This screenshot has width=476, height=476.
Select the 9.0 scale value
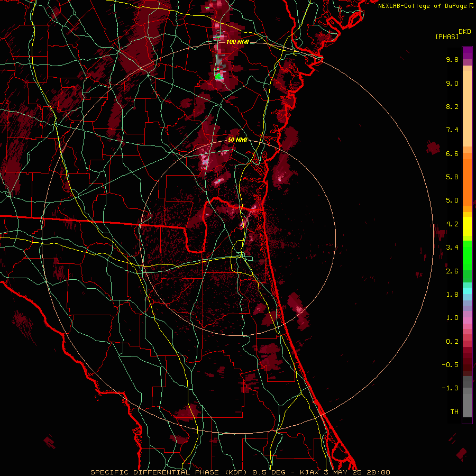[x=452, y=83]
